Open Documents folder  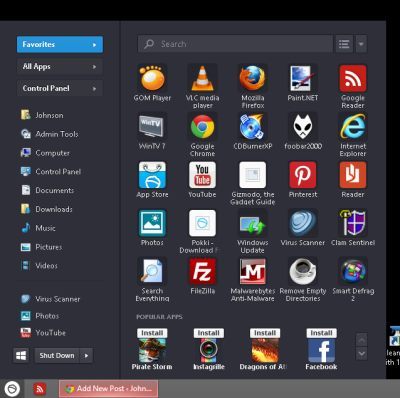pyautogui.click(x=47, y=190)
